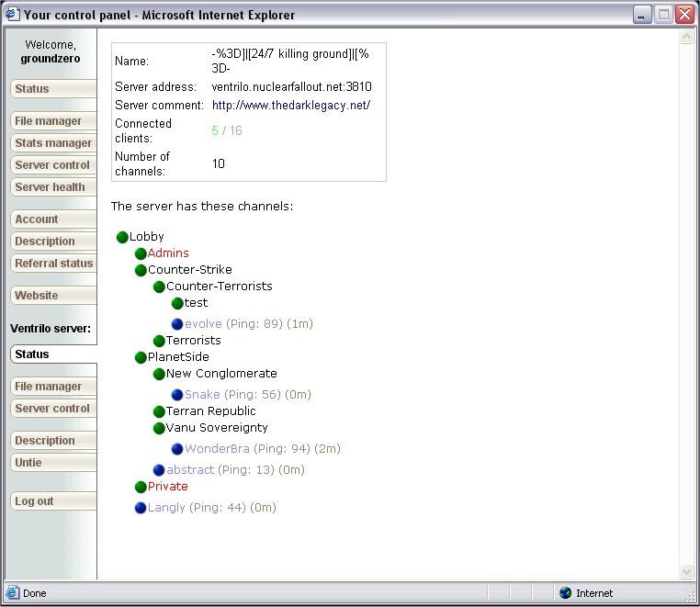Click the blue user icon beside abstract

click(x=159, y=470)
